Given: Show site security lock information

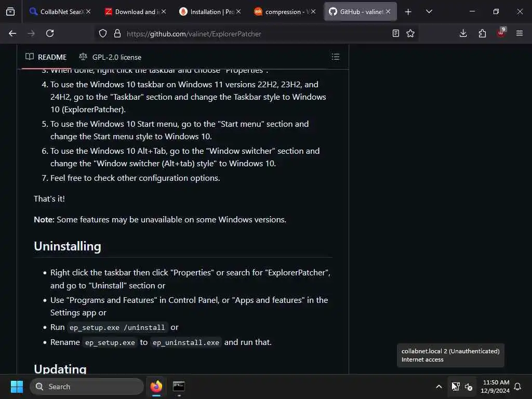Looking at the screenshot, I should pyautogui.click(x=117, y=34).
